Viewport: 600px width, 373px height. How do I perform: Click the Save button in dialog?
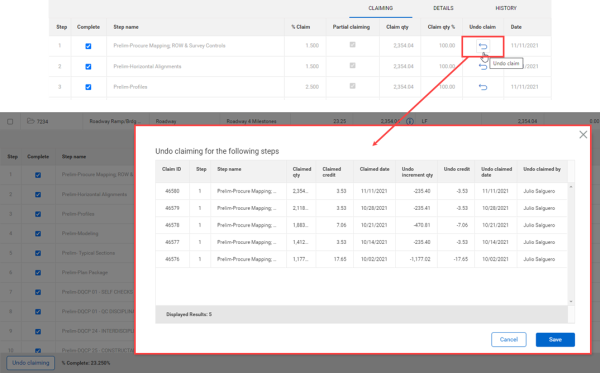tap(555, 339)
